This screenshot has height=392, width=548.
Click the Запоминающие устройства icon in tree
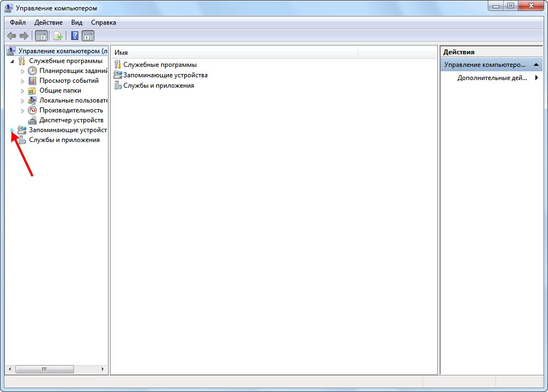[22, 130]
